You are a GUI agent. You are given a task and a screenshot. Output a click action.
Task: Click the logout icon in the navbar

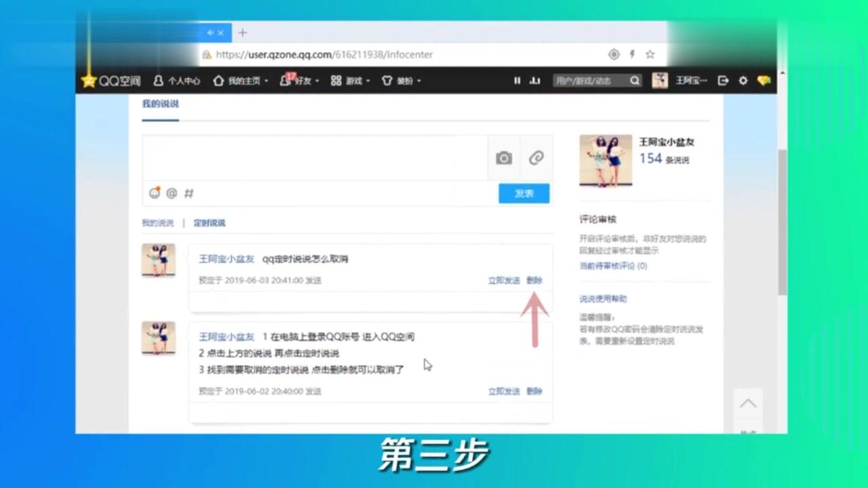(x=723, y=81)
